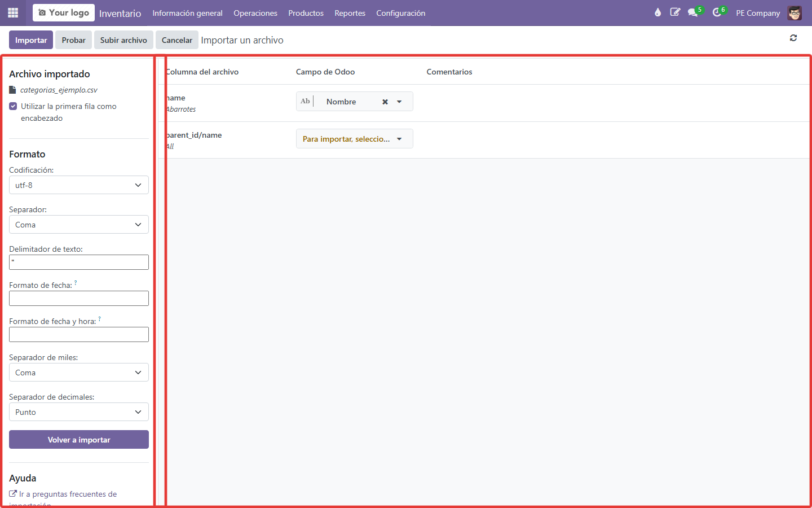This screenshot has width=812, height=508.
Task: Open the Separador de miles dropdown
Action: [79, 373]
